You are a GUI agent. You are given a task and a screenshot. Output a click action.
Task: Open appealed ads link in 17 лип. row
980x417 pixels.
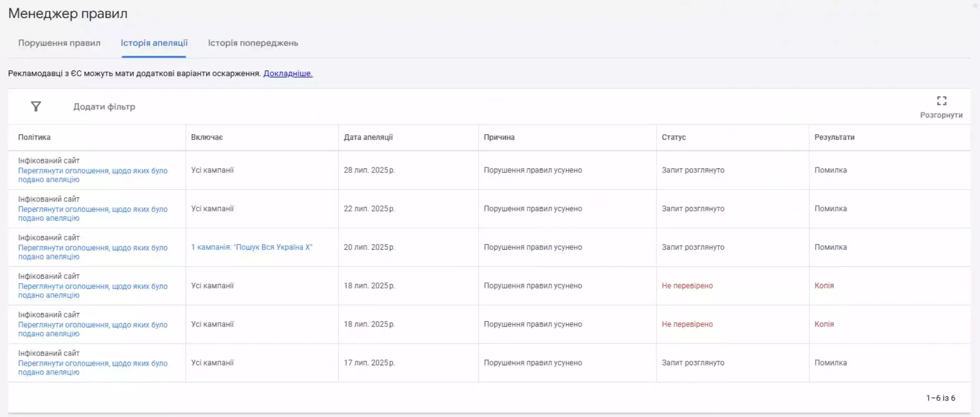point(93,368)
